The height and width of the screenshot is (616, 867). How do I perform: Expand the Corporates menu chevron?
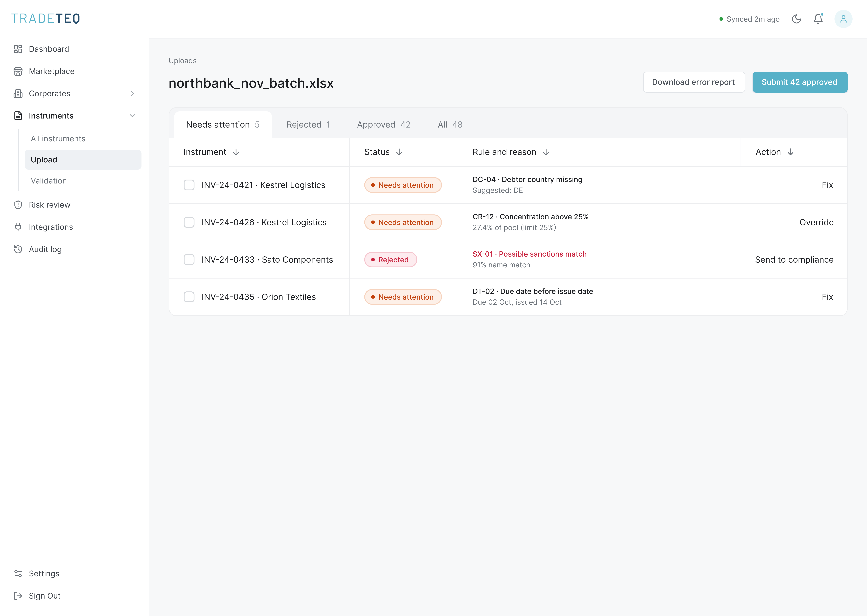[x=132, y=94]
